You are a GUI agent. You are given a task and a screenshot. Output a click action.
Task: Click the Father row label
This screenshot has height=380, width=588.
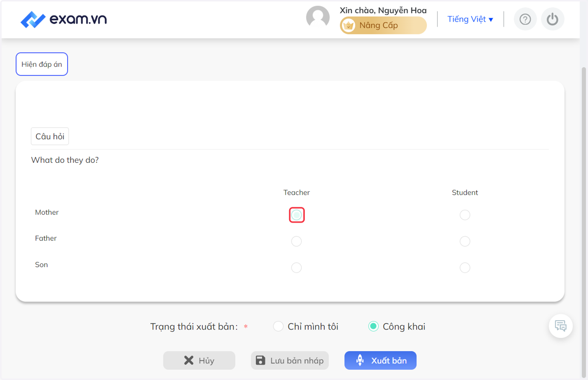tap(46, 238)
